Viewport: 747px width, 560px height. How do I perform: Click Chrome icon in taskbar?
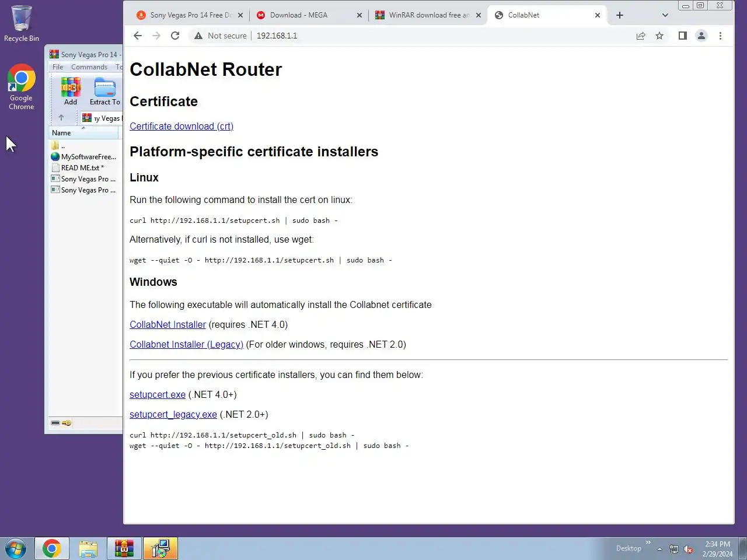click(x=51, y=548)
